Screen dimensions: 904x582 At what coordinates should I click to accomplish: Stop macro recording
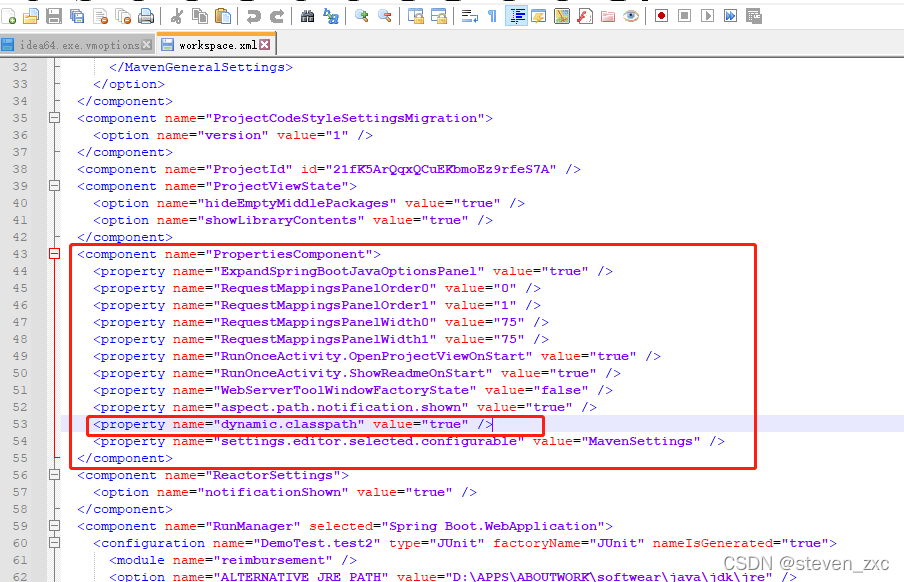(684, 16)
